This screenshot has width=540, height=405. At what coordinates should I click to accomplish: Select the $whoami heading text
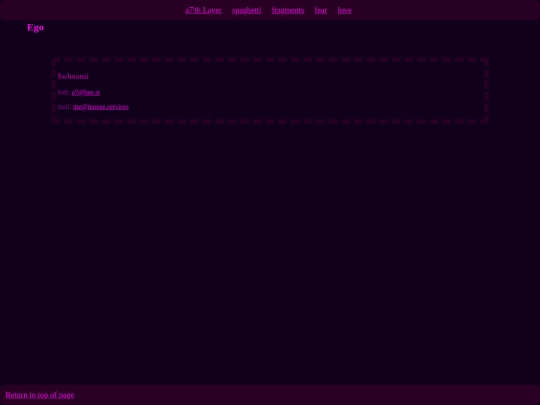(73, 76)
